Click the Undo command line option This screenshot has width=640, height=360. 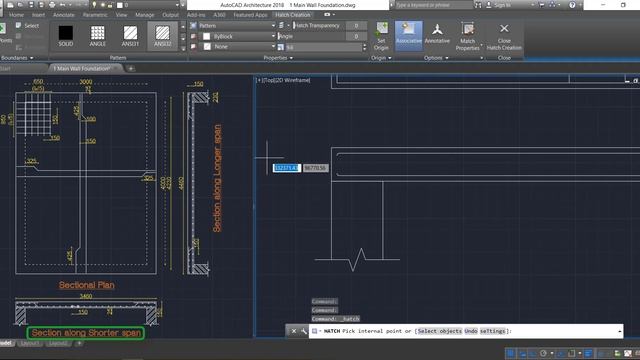click(x=471, y=331)
